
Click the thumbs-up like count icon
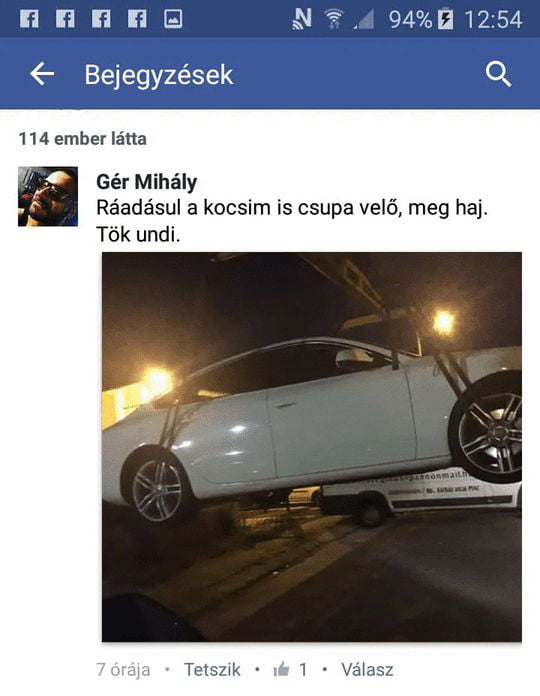pyautogui.click(x=281, y=668)
